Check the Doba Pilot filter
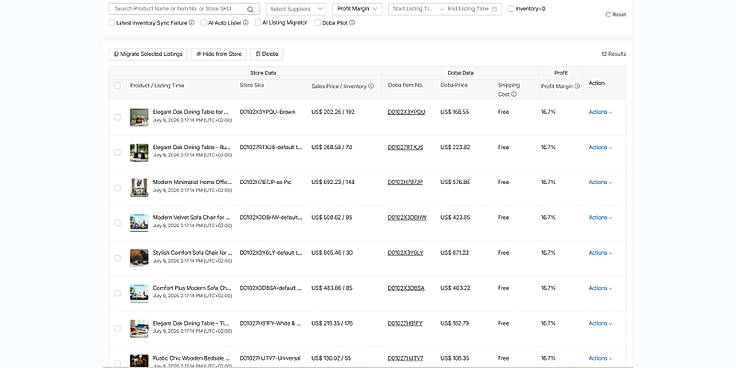 [318, 23]
